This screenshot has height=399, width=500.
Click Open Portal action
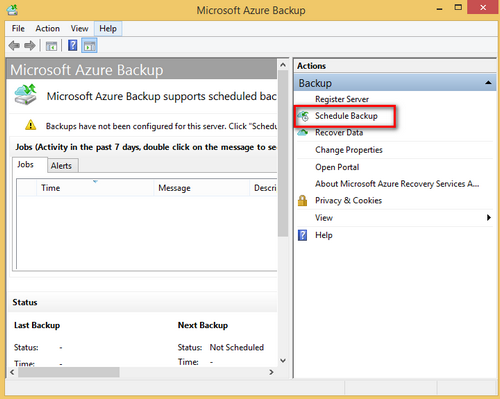[x=337, y=167]
